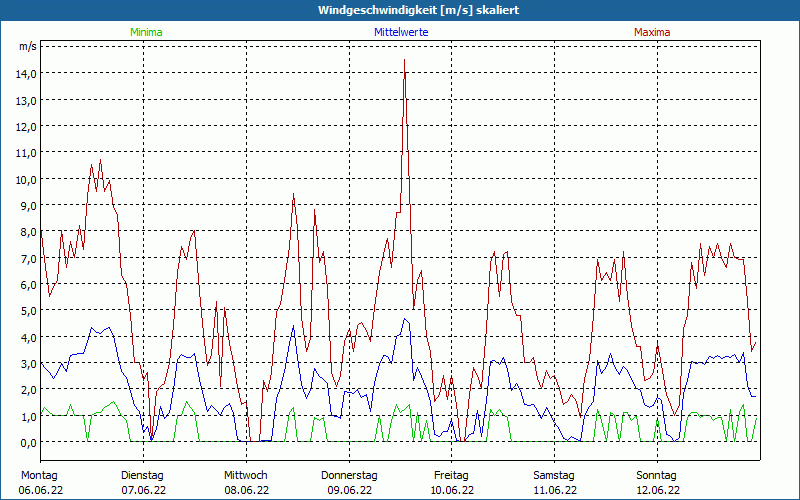Click the '10,0' y-axis value

(x=26, y=179)
